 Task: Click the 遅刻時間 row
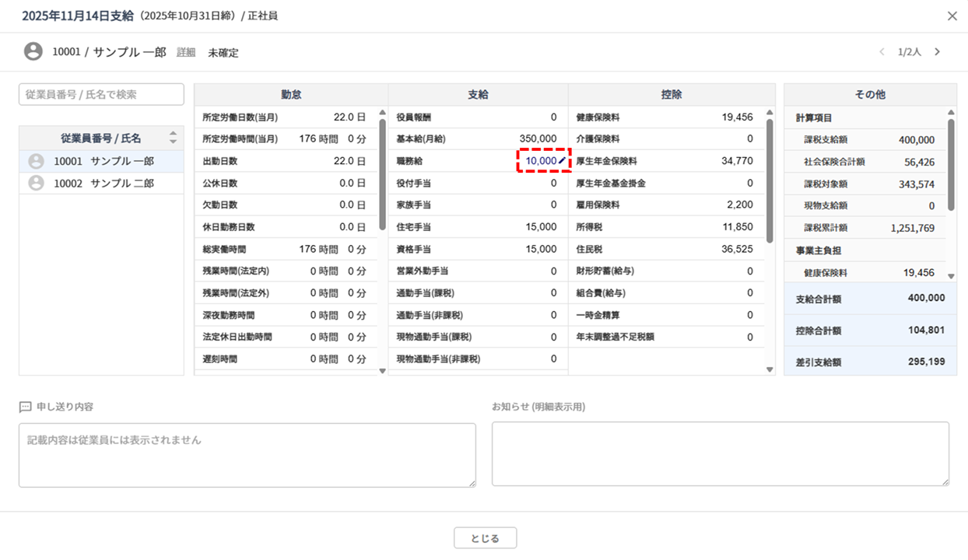pyautogui.click(x=286, y=359)
